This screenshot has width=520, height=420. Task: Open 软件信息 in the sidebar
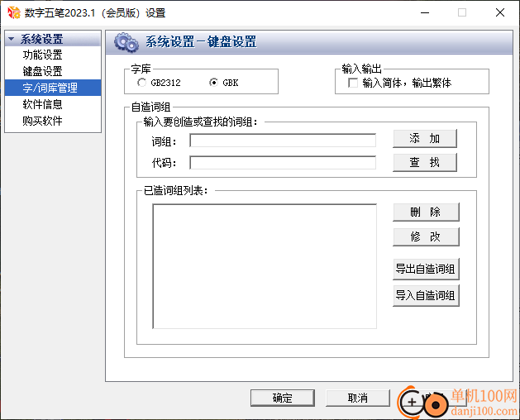(42, 104)
